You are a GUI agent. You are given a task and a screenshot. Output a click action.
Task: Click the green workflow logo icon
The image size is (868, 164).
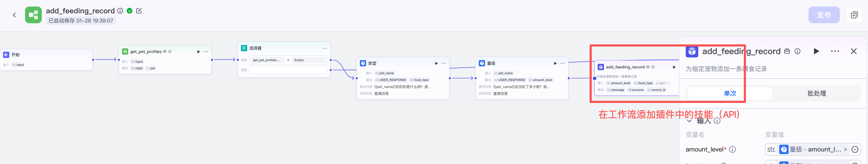pyautogui.click(x=33, y=15)
